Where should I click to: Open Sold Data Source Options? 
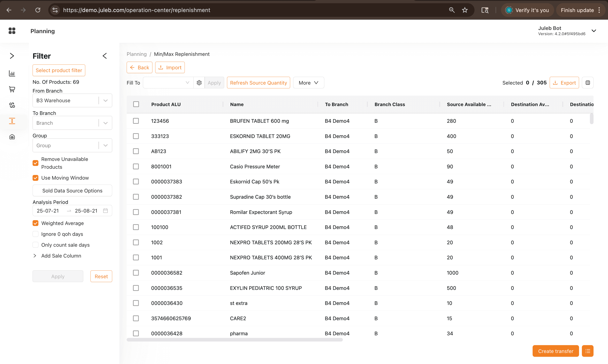click(72, 191)
